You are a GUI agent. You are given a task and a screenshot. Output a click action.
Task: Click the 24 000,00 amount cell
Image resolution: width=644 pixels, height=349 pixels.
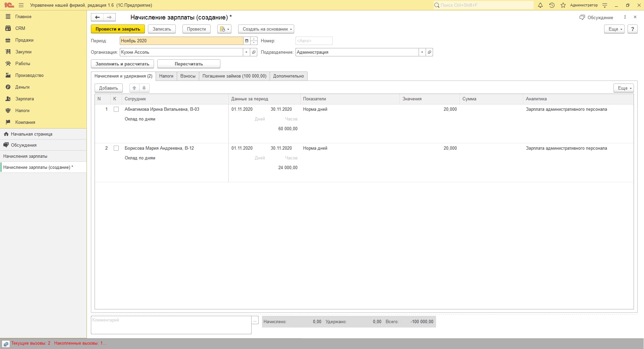[x=288, y=168]
